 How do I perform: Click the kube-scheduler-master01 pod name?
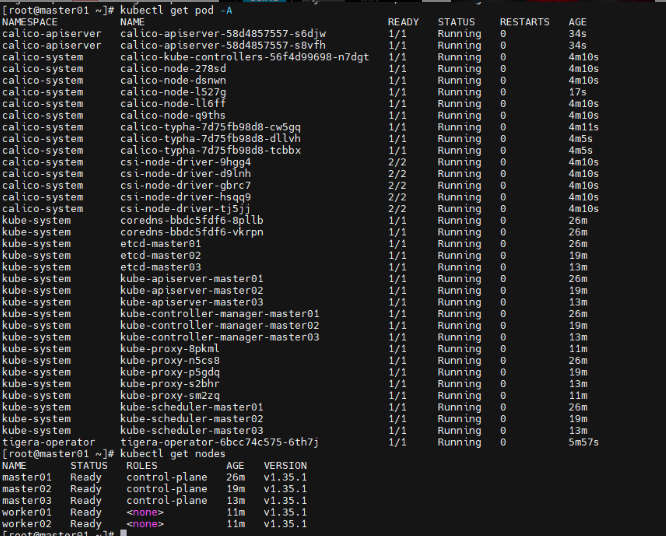(192, 407)
